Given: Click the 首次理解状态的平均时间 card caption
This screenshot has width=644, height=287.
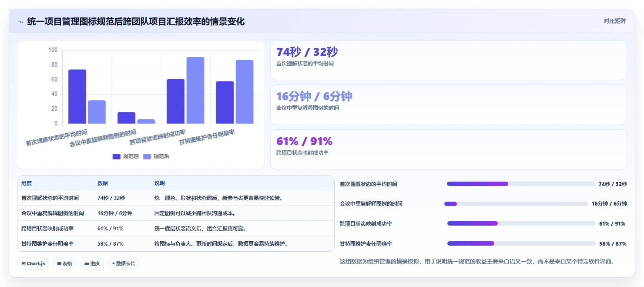Looking at the screenshot, I should click(305, 64).
